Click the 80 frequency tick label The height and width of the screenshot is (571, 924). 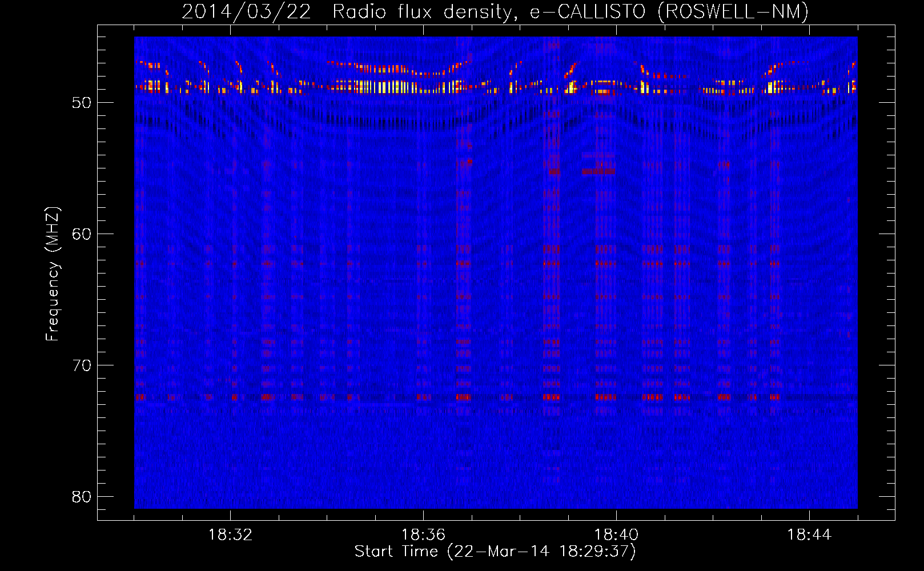click(82, 497)
